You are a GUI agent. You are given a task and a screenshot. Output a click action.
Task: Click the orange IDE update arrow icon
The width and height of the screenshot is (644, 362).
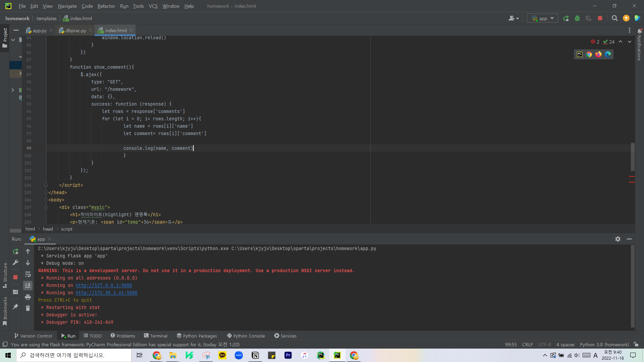pyautogui.click(x=626, y=18)
